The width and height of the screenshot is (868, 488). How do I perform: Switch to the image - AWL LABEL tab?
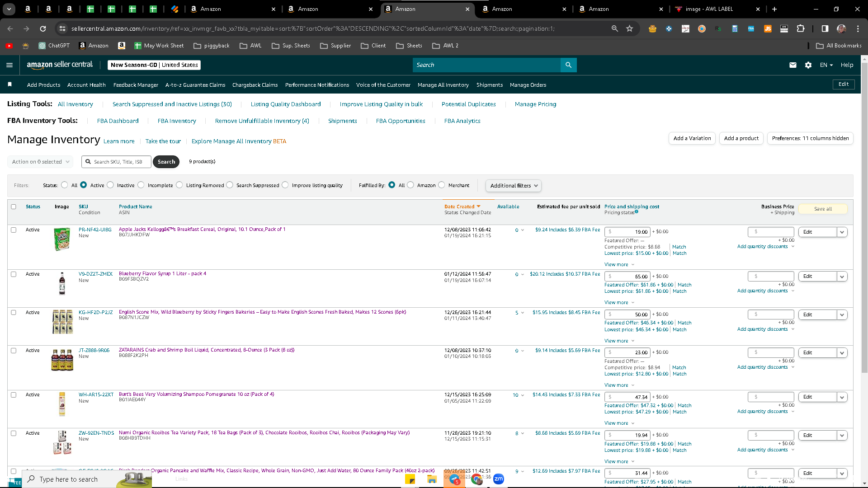(717, 9)
